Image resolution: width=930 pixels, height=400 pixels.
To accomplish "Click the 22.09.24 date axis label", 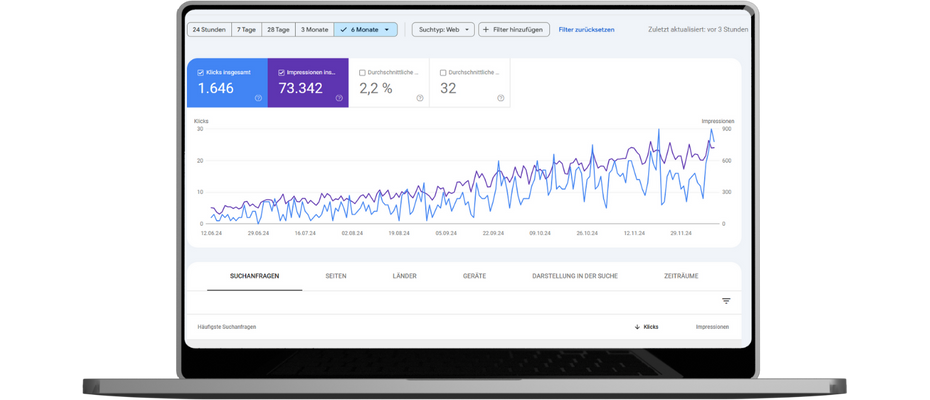I will (x=493, y=234).
